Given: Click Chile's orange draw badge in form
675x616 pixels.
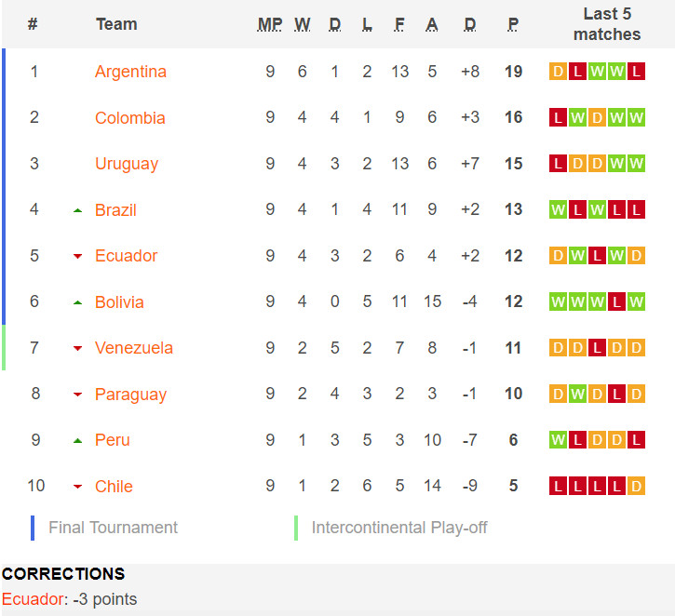Looking at the screenshot, I should tap(636, 486).
